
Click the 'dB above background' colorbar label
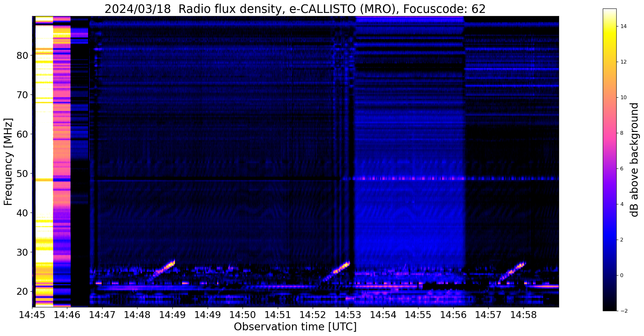635,160
